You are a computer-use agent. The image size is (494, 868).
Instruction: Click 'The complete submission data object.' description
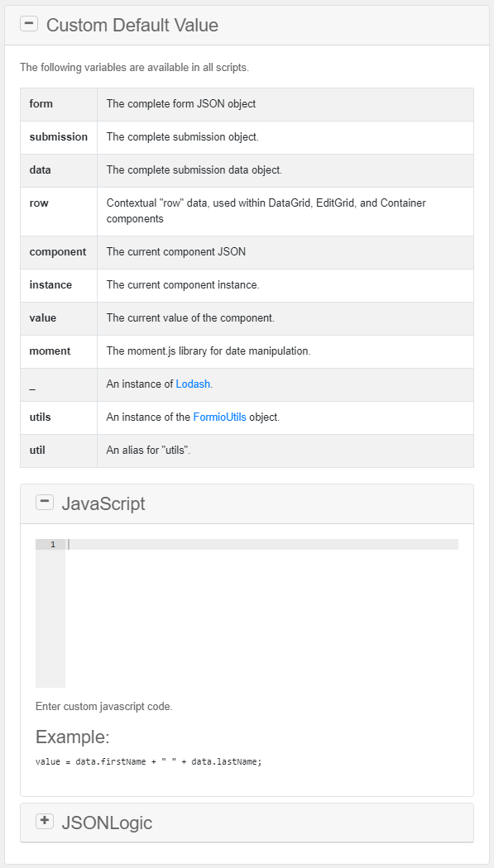[194, 170]
